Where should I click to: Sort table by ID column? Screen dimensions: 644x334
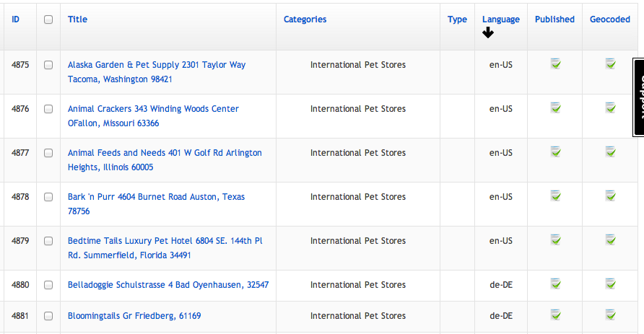coord(16,19)
